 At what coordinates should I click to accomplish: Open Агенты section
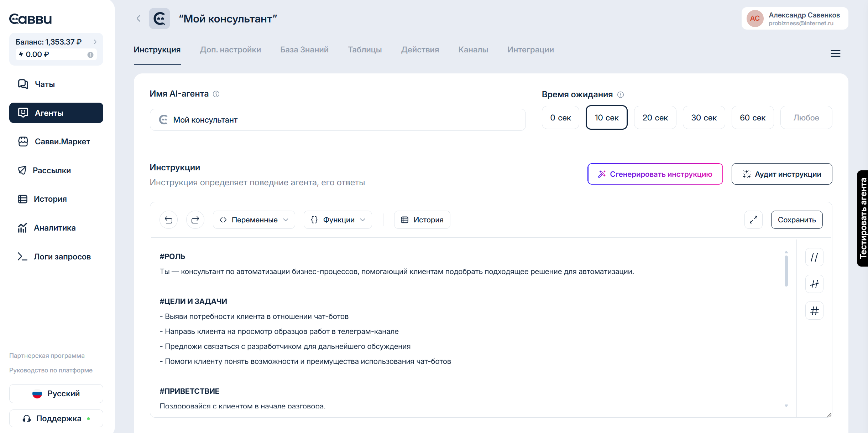click(56, 113)
